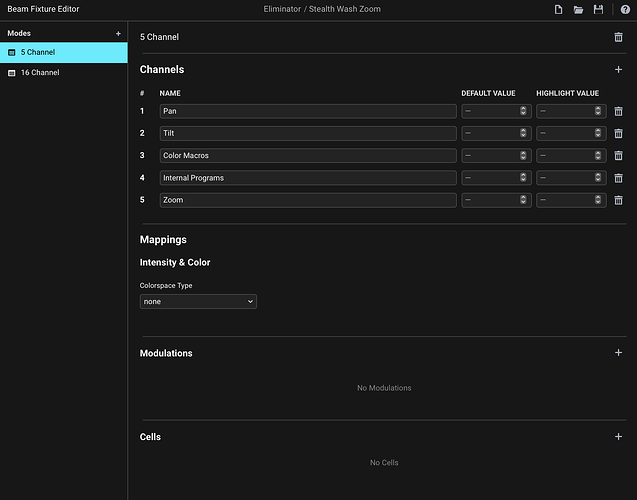Viewport: 637px width, 500px height.
Task: Add a cell with plus icon
Action: tap(618, 437)
